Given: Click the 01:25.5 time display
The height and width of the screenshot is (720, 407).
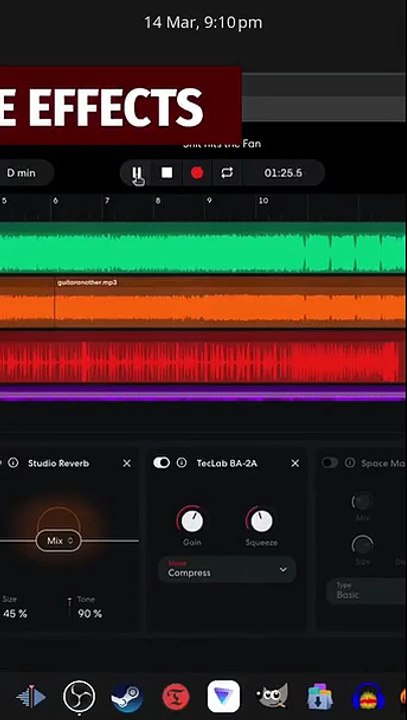Looking at the screenshot, I should [283, 173].
